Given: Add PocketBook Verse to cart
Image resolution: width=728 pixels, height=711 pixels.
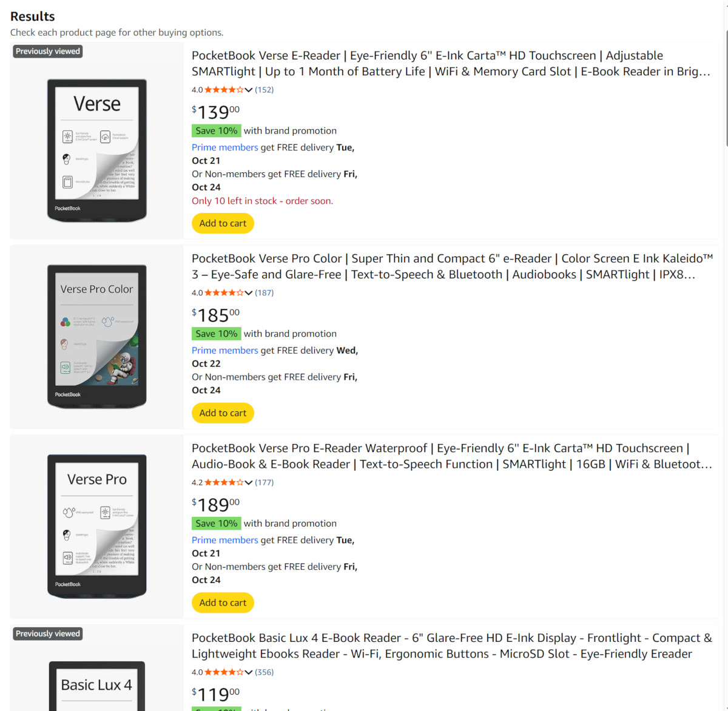Looking at the screenshot, I should [223, 223].
